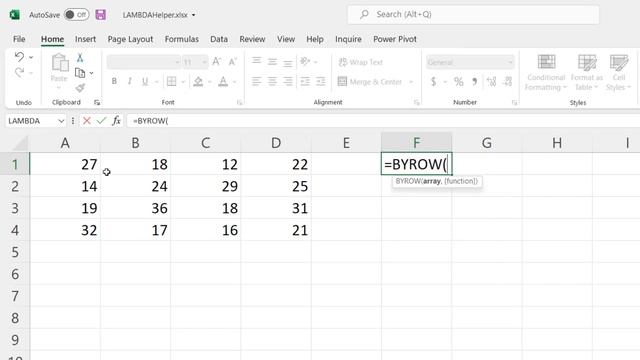
Task: Click the purple Save icon
Action: [x=100, y=15]
